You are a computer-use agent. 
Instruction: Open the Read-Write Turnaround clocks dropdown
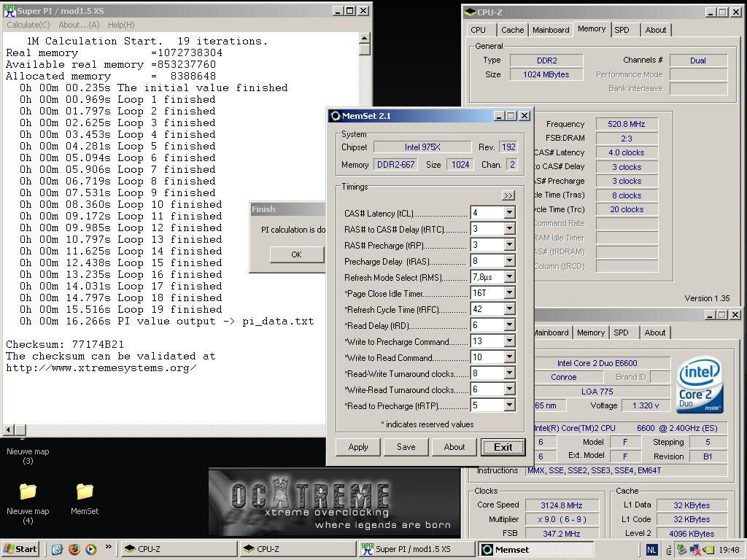509,373
